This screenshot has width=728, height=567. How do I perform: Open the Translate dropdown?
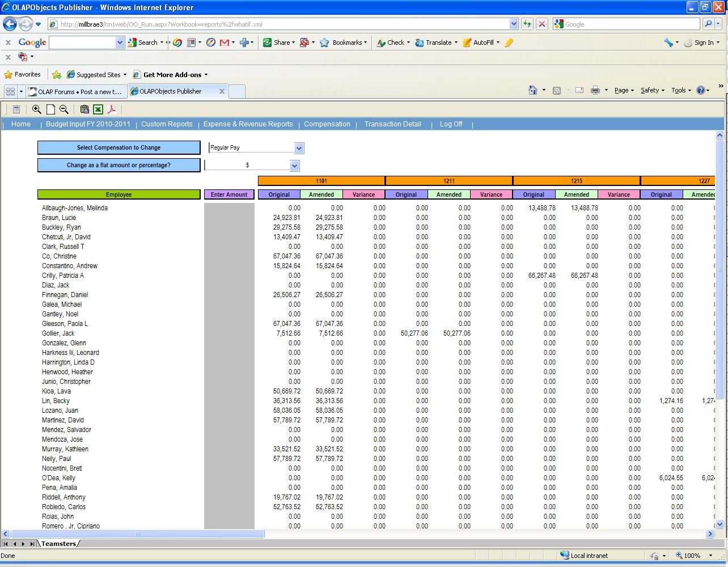(455, 43)
